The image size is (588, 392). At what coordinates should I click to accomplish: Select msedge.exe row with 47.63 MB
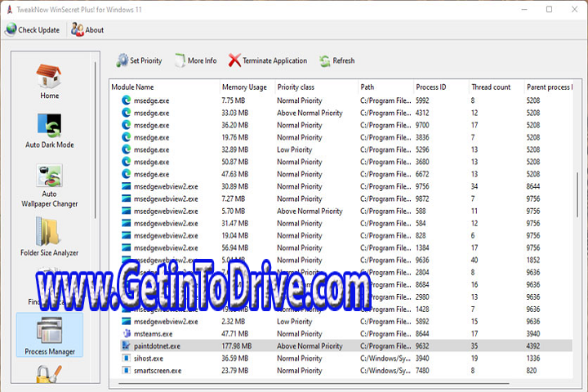coord(345,174)
